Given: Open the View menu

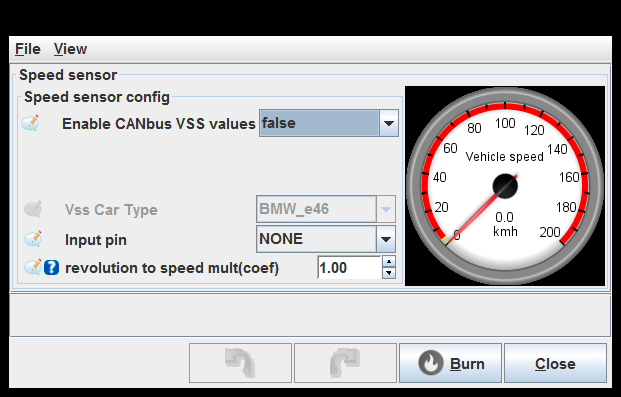Looking at the screenshot, I should pyautogui.click(x=70, y=49).
